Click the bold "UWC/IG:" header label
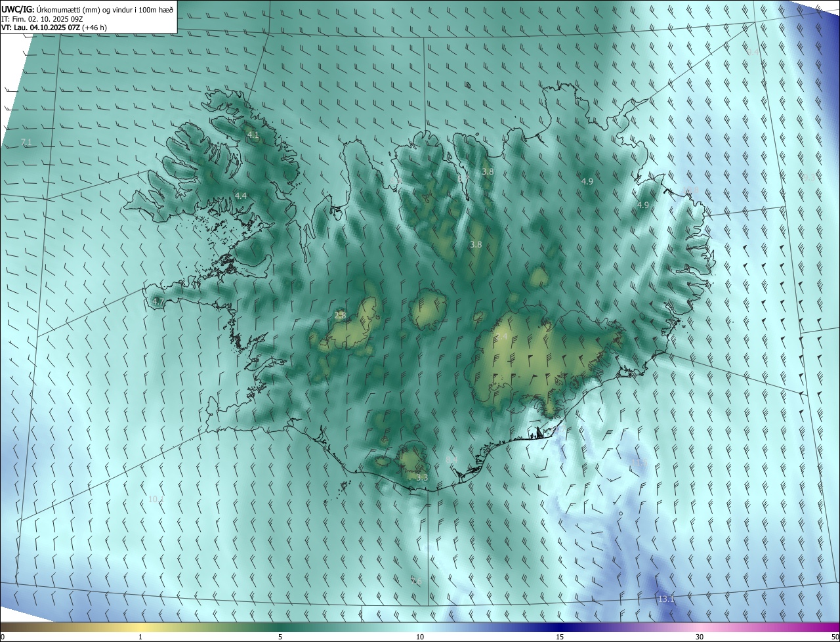 (18, 9)
